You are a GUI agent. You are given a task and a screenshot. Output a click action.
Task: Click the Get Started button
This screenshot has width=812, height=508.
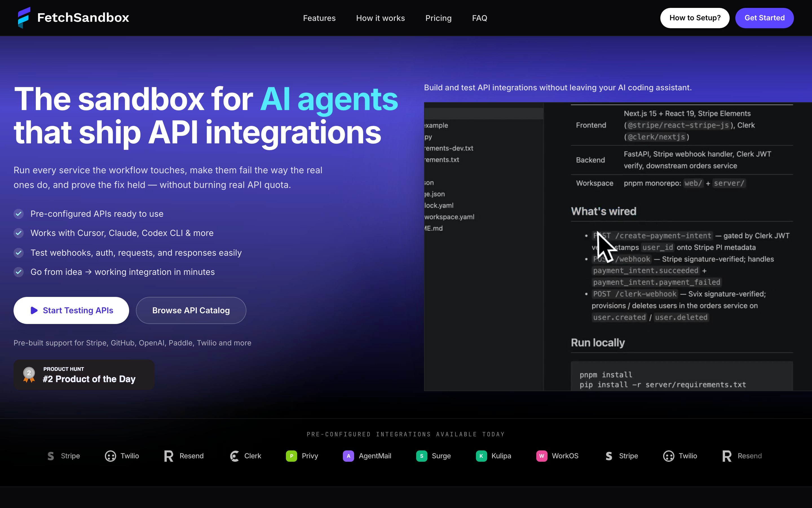764,18
